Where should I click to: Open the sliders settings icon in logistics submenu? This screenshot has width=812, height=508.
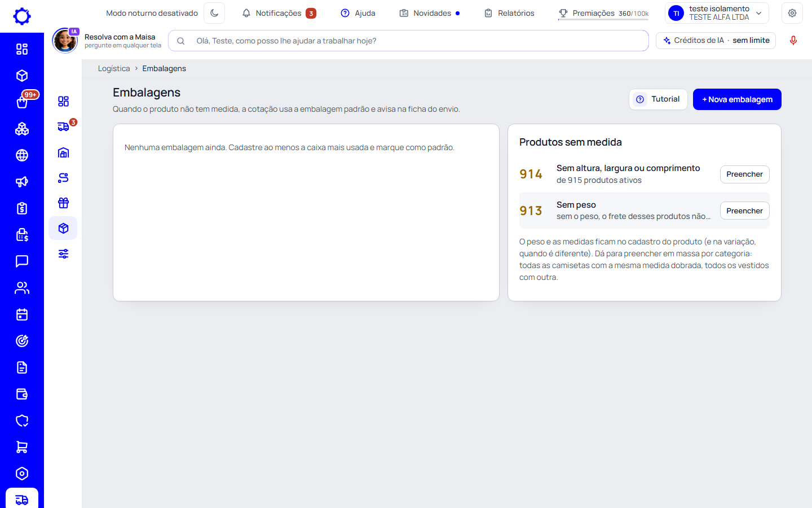tap(63, 254)
